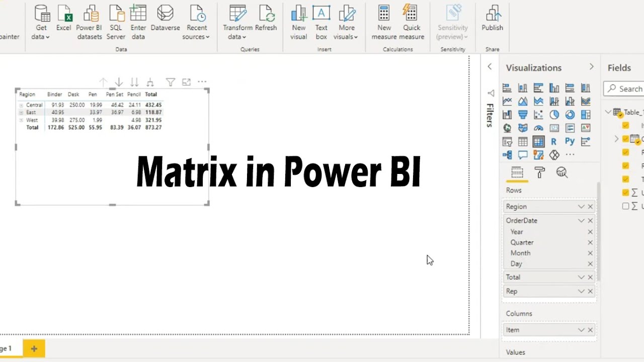Open matrix visual More options ellipsis

(202, 81)
